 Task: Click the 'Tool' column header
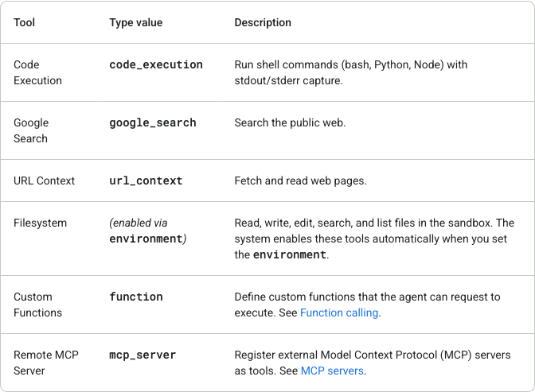click(24, 22)
